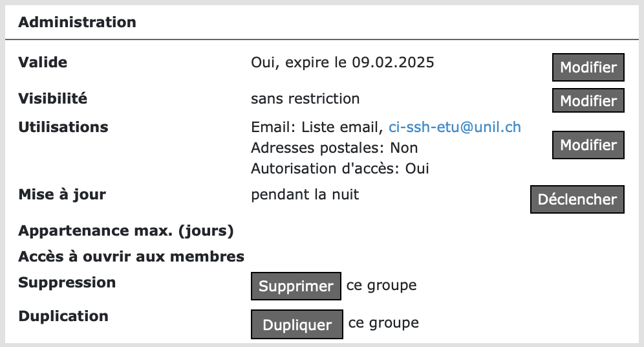Click Modifier button for Utilisations row
The image size is (644, 347).
pos(588,145)
